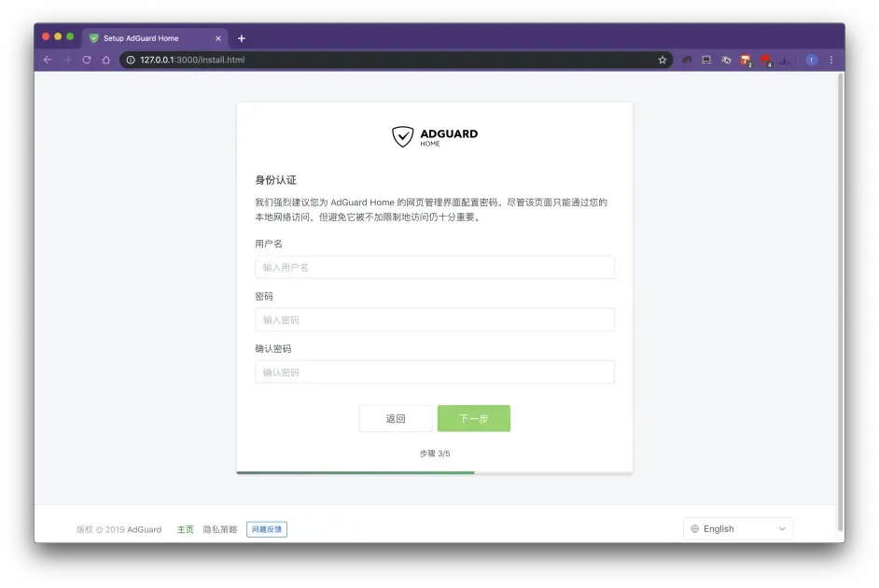Close the Setup AdGuard Home tab
This screenshot has width=879, height=588.
click(x=218, y=38)
